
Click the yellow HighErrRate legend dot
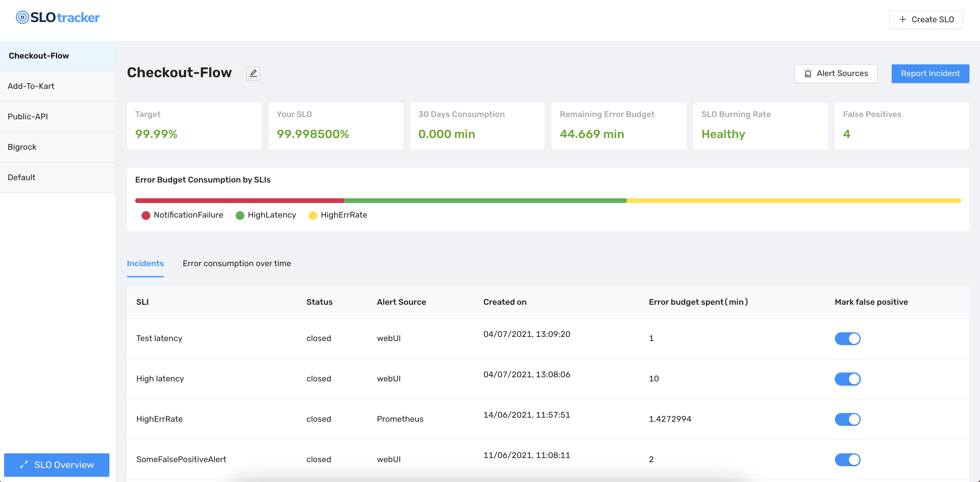313,215
